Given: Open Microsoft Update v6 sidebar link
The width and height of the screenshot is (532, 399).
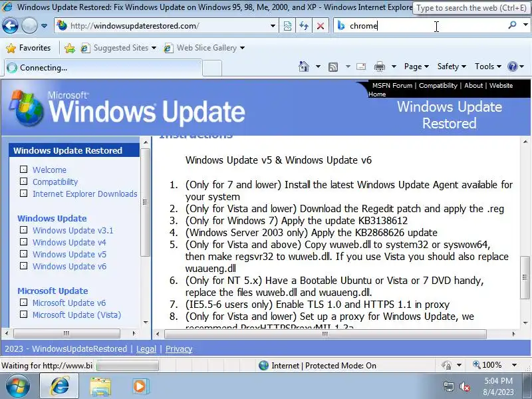Looking at the screenshot, I should coord(69,303).
